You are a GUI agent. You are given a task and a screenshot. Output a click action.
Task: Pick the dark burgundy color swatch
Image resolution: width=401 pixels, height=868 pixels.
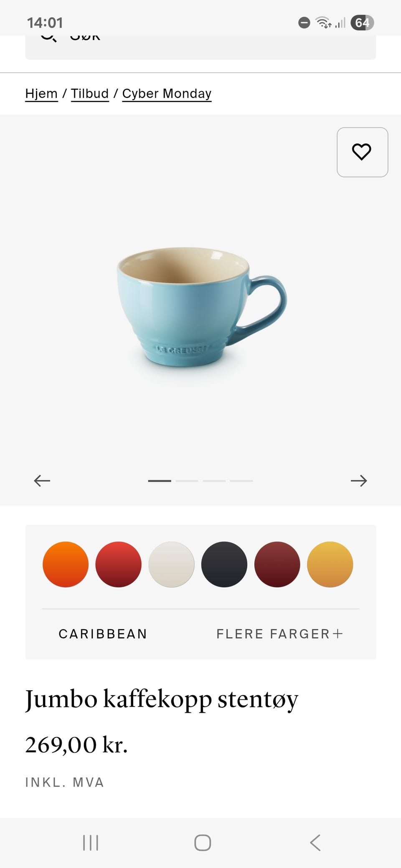(277, 565)
